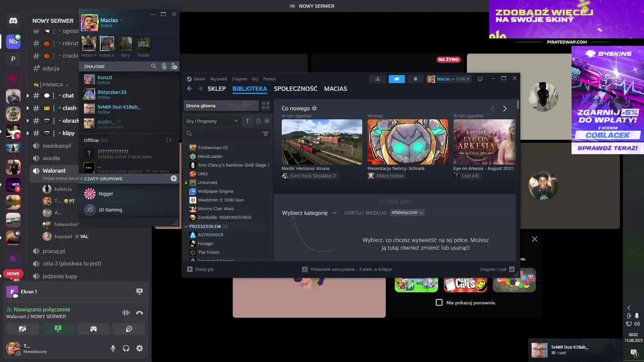Deafen audio with Discord headphones icon
The width and height of the screenshot is (644, 362).
coord(126,348)
